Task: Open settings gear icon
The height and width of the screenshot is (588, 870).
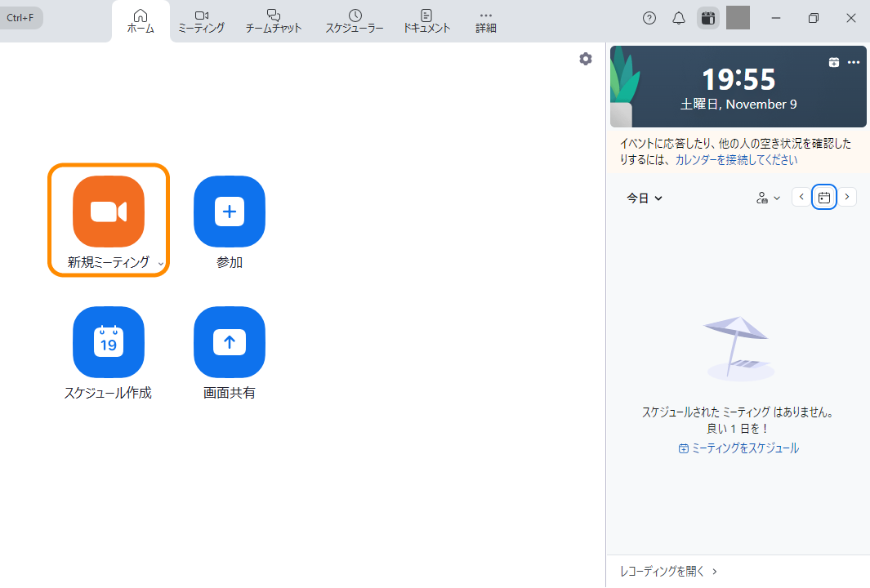Action: click(x=586, y=59)
